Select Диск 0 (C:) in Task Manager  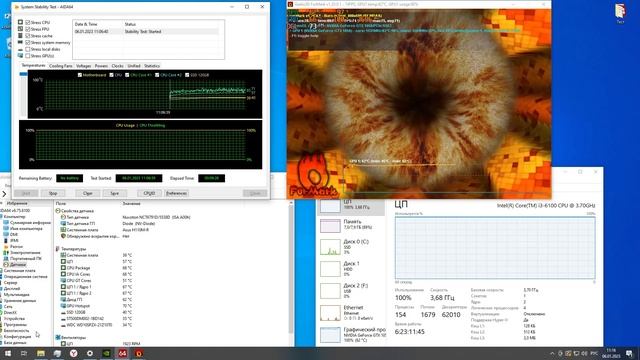(351, 247)
